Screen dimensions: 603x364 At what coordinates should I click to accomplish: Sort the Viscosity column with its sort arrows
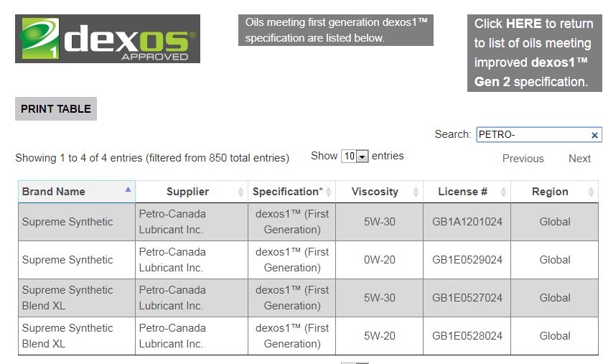click(416, 192)
